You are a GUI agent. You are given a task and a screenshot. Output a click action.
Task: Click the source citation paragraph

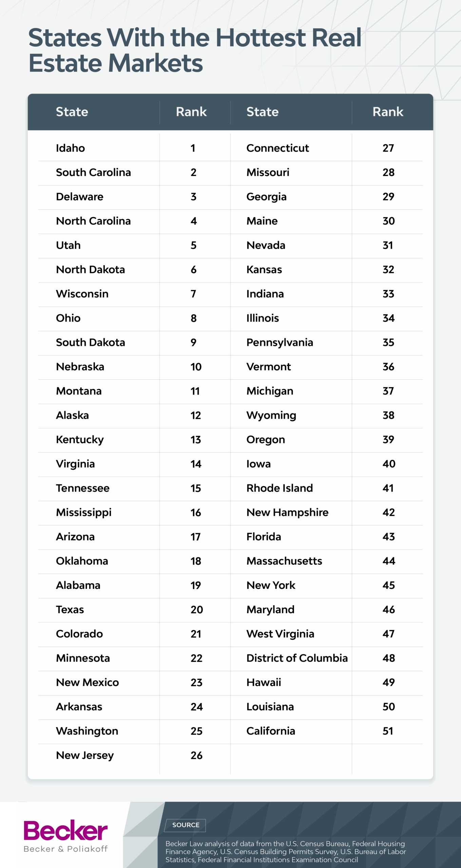point(286,851)
